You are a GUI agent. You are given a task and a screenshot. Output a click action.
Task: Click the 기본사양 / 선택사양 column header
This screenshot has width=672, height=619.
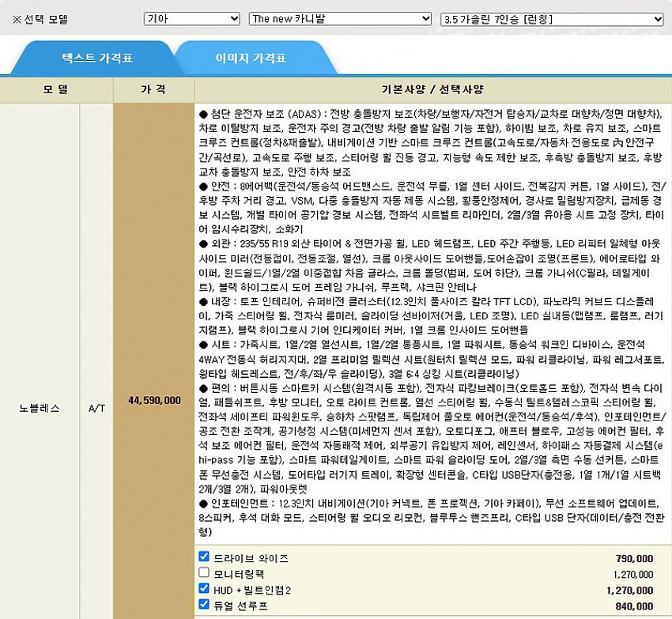(431, 89)
